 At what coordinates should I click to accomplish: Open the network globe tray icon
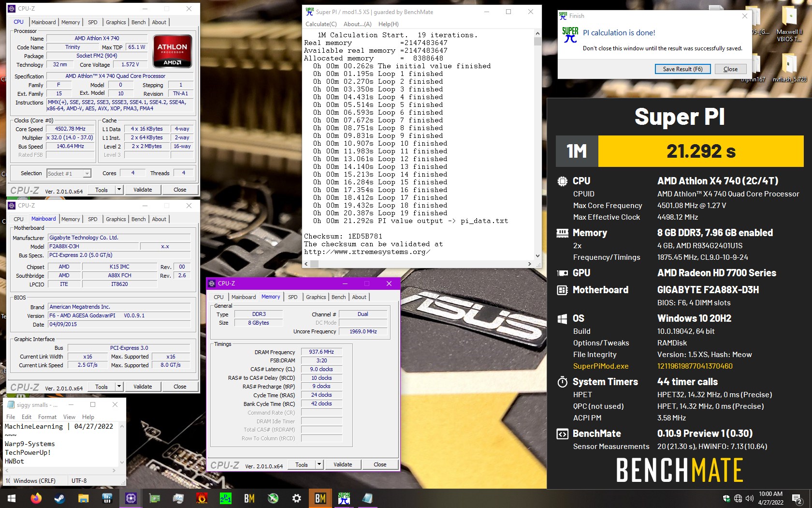point(738,498)
